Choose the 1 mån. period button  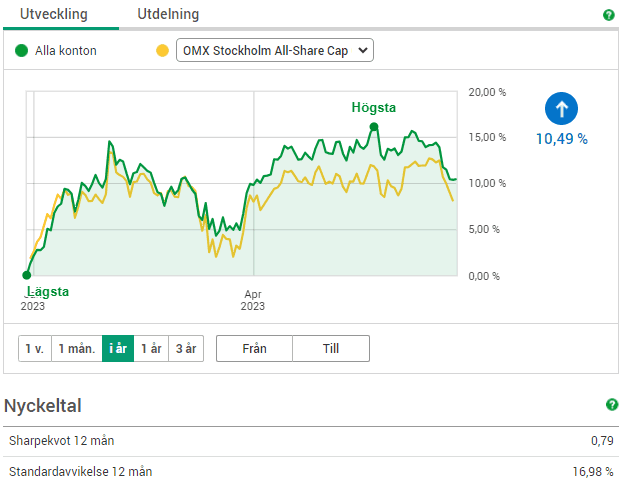[77, 348]
